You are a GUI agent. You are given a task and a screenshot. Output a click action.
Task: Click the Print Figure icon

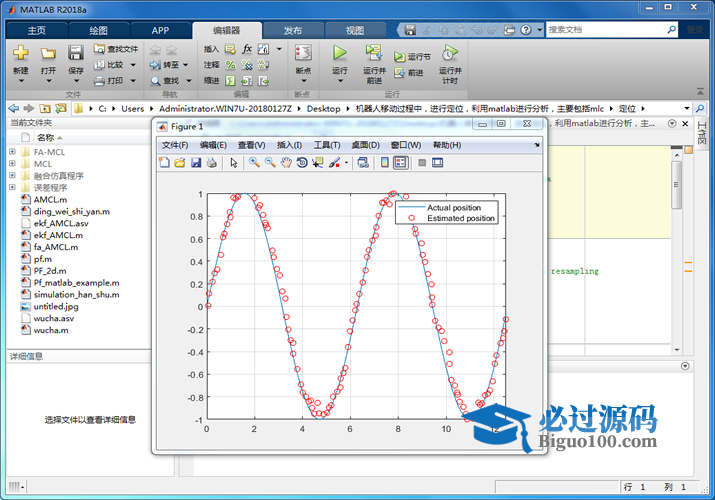[x=211, y=162]
